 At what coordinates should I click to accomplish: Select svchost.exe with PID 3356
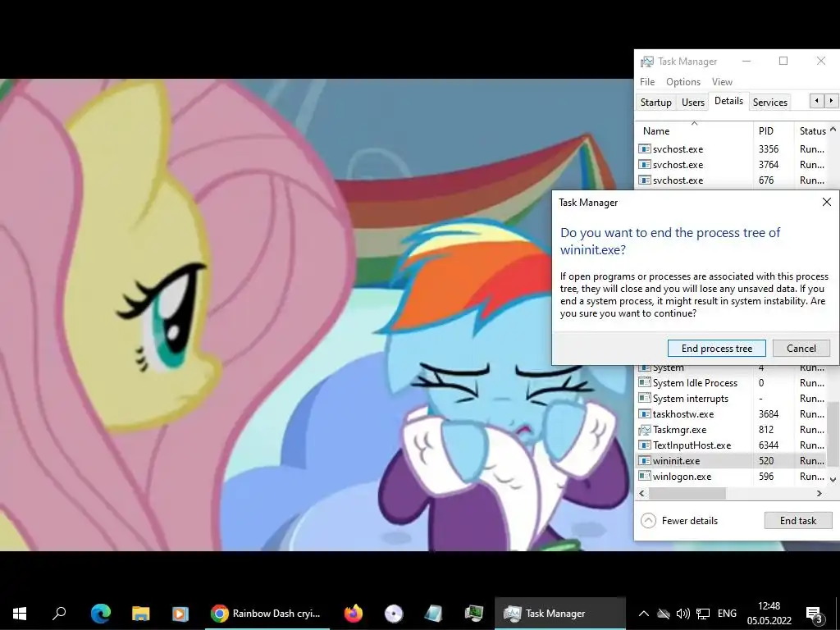tap(732, 149)
